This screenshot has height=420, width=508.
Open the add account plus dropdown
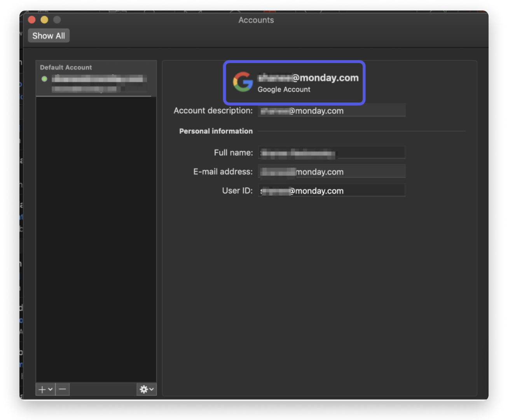[45, 389]
